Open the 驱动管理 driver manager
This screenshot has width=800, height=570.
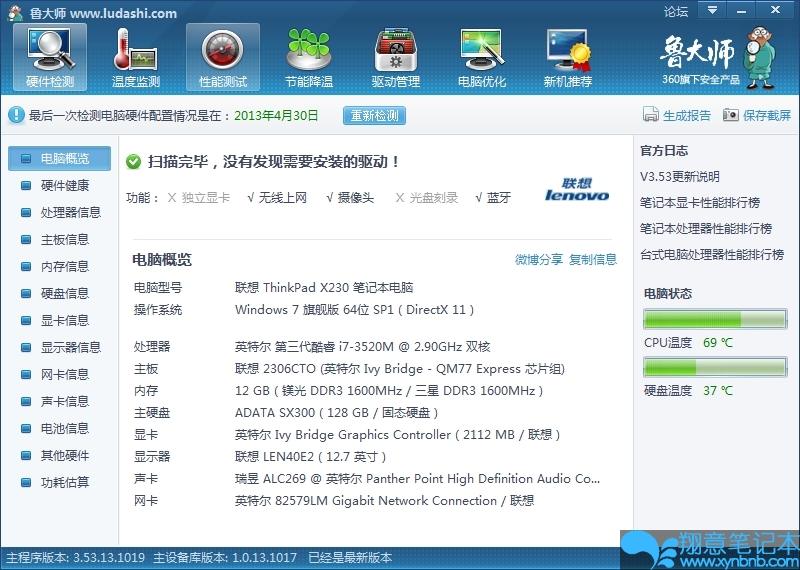tap(395, 57)
